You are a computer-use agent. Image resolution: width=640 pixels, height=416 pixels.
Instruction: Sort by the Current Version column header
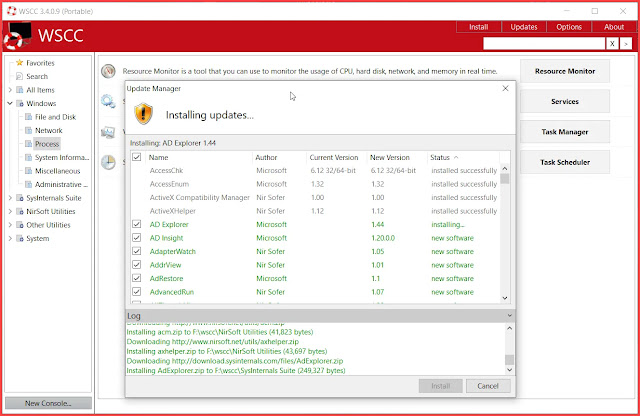pos(337,157)
